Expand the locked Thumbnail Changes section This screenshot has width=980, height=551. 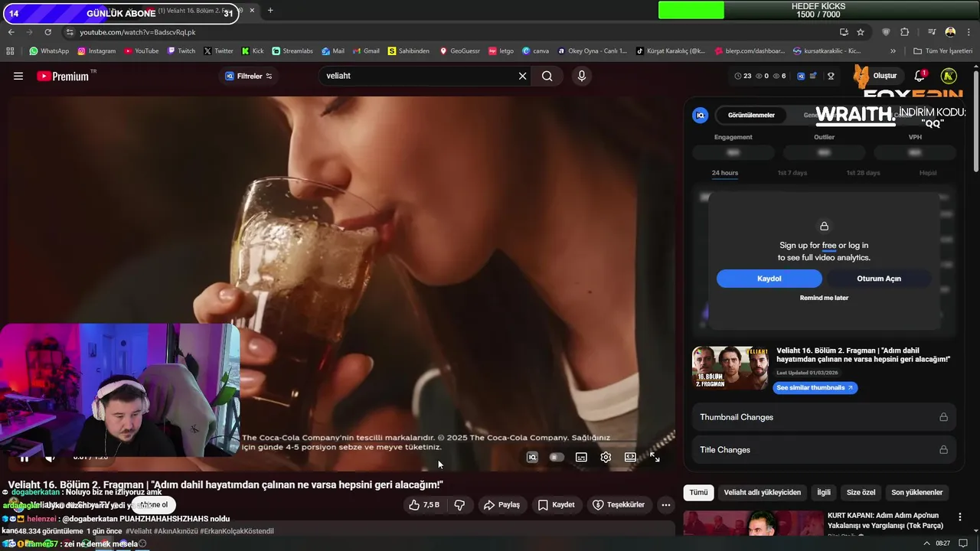pyautogui.click(x=824, y=417)
